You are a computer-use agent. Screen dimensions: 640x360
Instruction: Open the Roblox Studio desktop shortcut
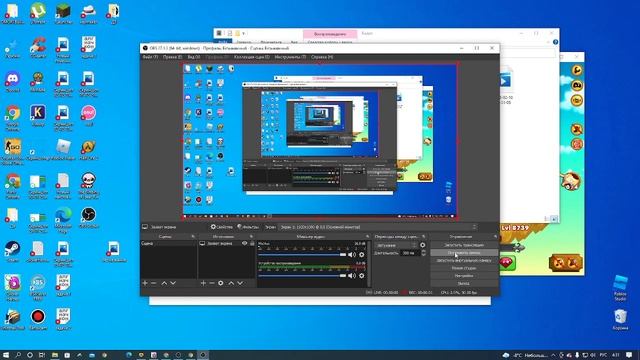click(620, 287)
